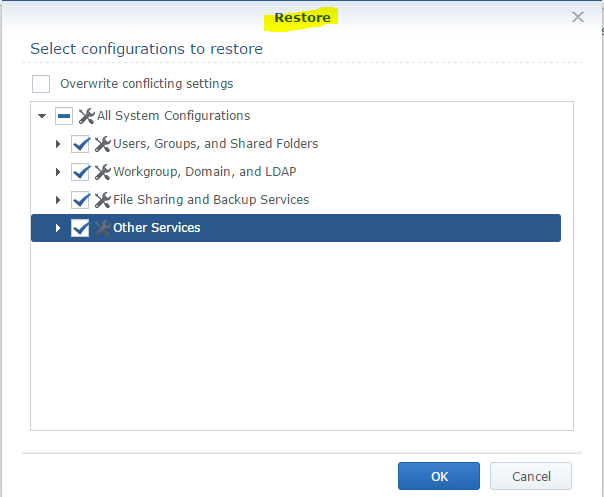Click wrench icon for Users, Groups, Shared Folders

[x=102, y=144]
